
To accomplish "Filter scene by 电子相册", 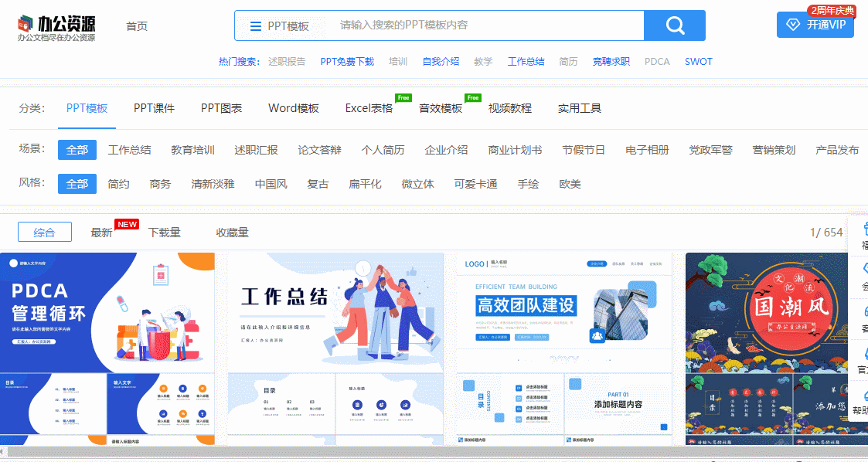I will [x=647, y=150].
